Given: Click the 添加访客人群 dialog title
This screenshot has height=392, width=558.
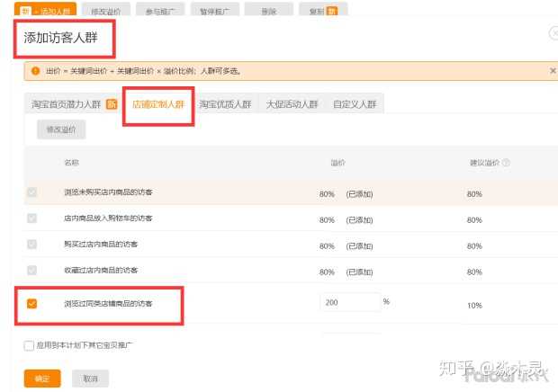Looking at the screenshot, I should tap(60, 38).
